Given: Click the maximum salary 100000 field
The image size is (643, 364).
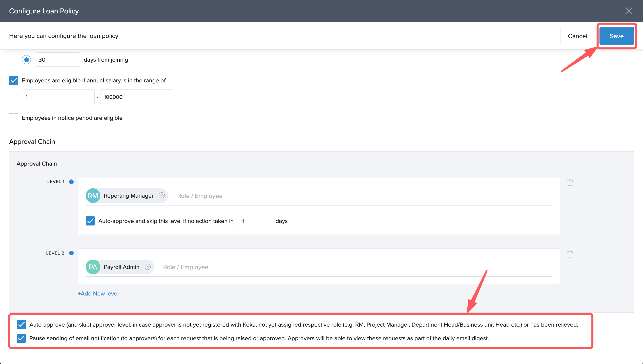Looking at the screenshot, I should pyautogui.click(x=136, y=97).
